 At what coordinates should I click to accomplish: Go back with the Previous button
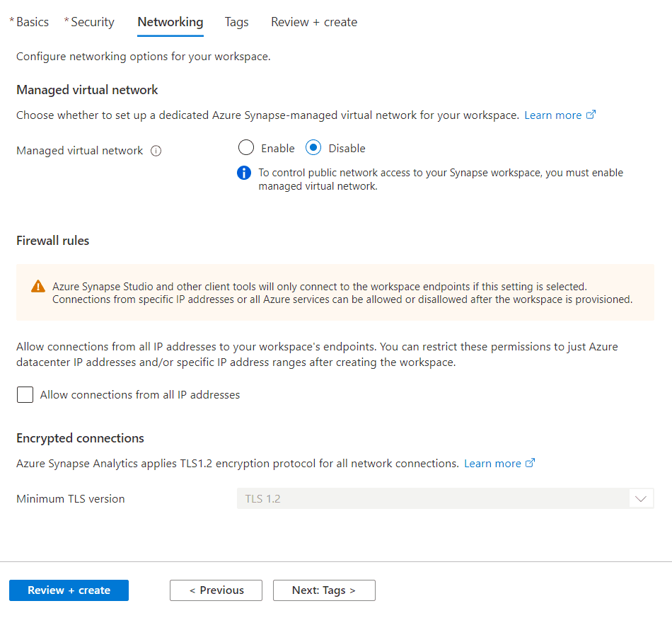click(x=216, y=590)
